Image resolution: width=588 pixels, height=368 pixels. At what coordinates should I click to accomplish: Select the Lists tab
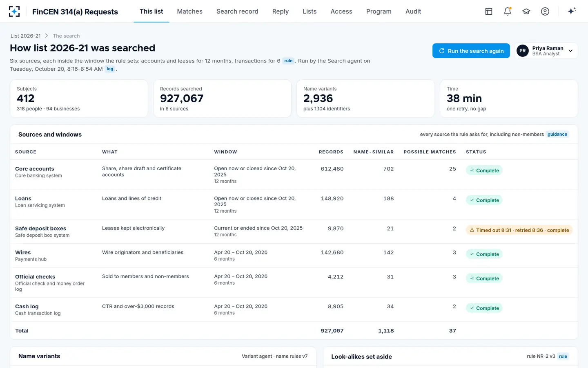tap(310, 11)
